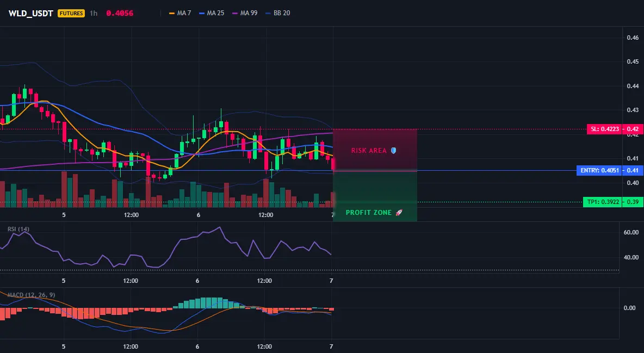Click the 0.43 price axis label
The image size is (644, 353).
pyautogui.click(x=633, y=110)
